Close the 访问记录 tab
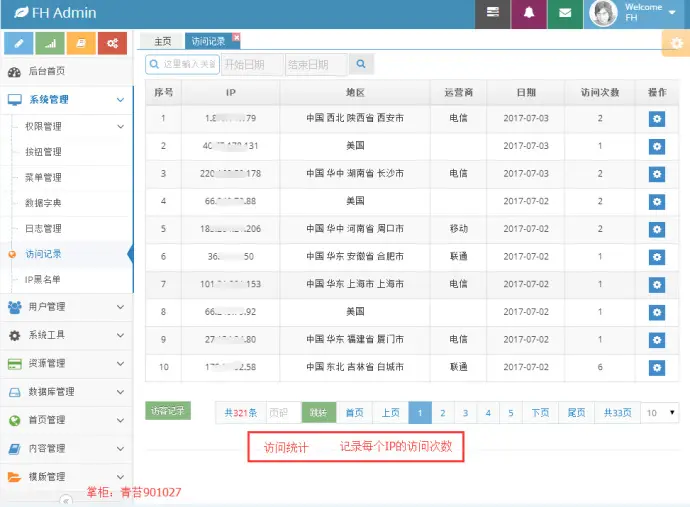This screenshot has width=690, height=507. pos(236,37)
